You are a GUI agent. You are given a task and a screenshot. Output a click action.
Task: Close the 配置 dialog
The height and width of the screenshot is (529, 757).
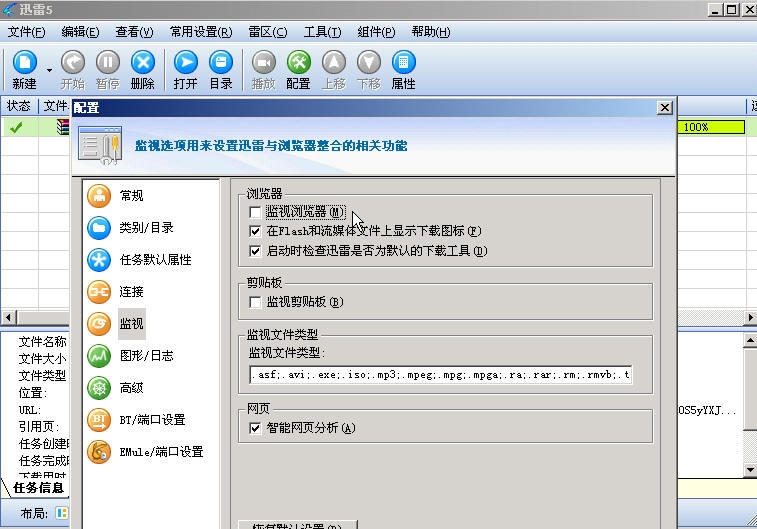click(x=665, y=108)
